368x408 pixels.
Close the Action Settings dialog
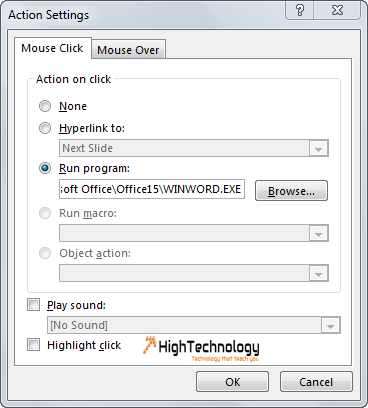[x=337, y=10]
